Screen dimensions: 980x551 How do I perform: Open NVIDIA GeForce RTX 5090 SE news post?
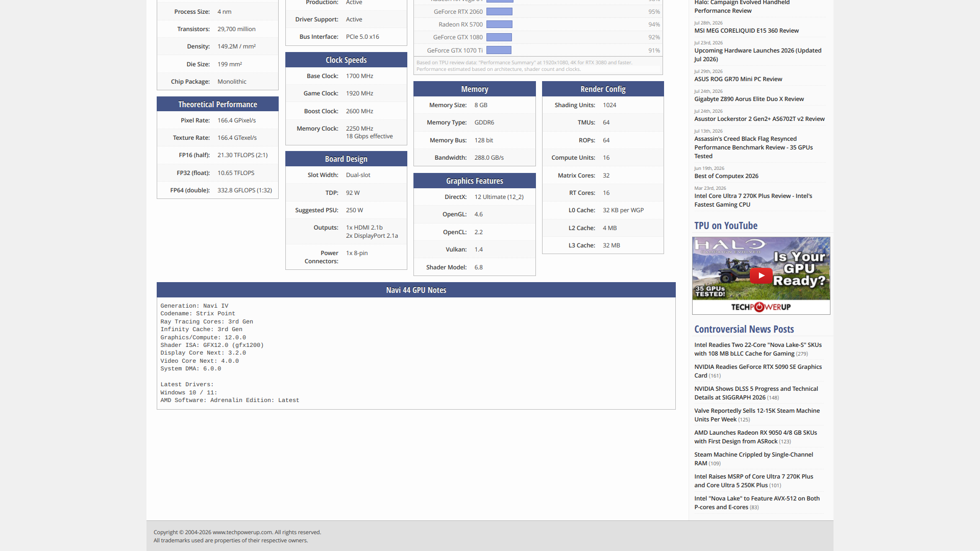758,371
